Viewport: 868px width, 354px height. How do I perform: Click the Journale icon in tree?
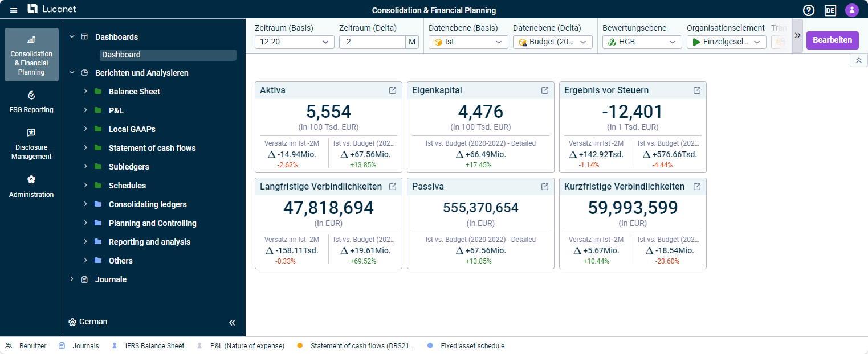tap(84, 279)
